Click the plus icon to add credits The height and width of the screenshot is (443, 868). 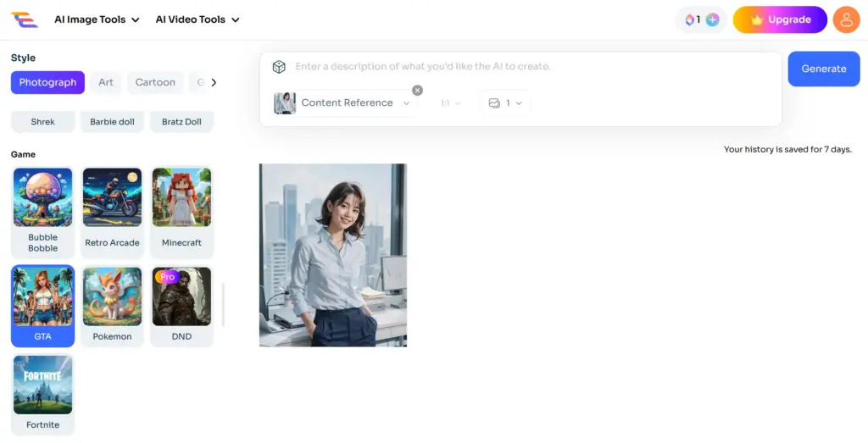click(712, 19)
